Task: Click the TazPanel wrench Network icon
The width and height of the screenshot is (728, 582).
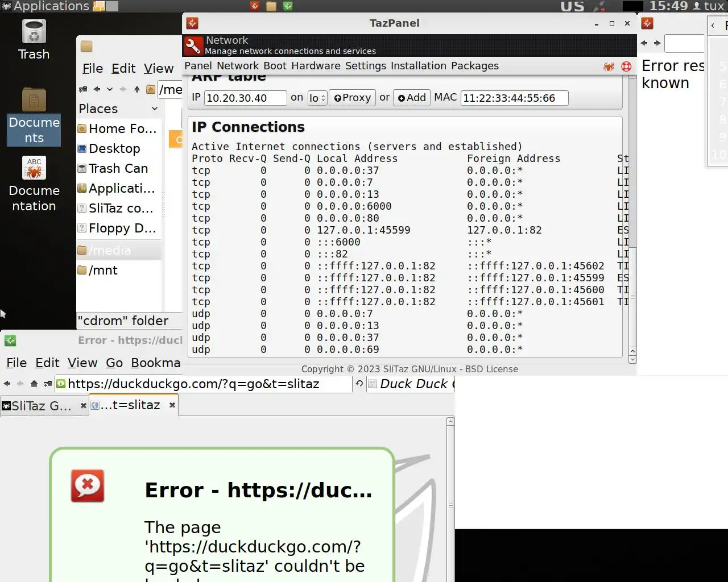Action: tap(193, 45)
